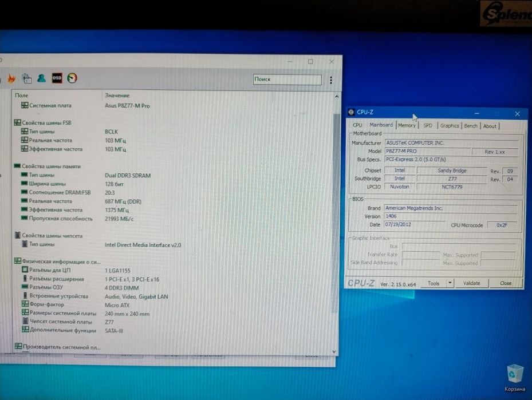The image size is (532, 400).
Task: Select the Физическая информация о системной плате header
Action: (58, 262)
